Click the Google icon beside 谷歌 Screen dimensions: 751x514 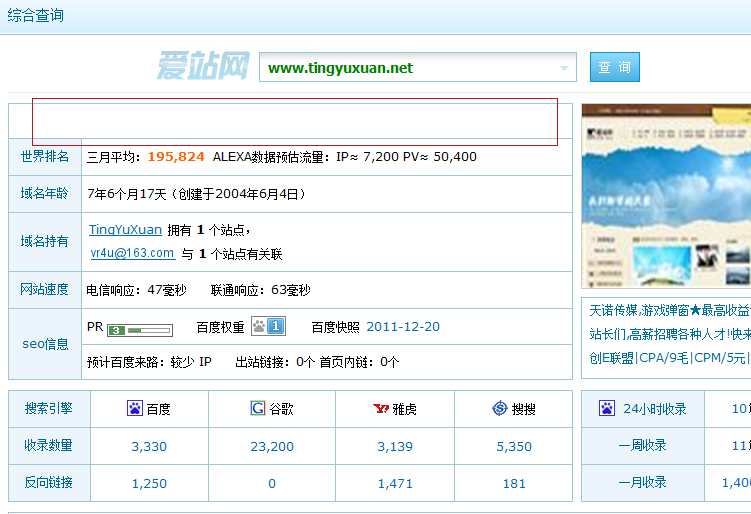click(x=258, y=408)
